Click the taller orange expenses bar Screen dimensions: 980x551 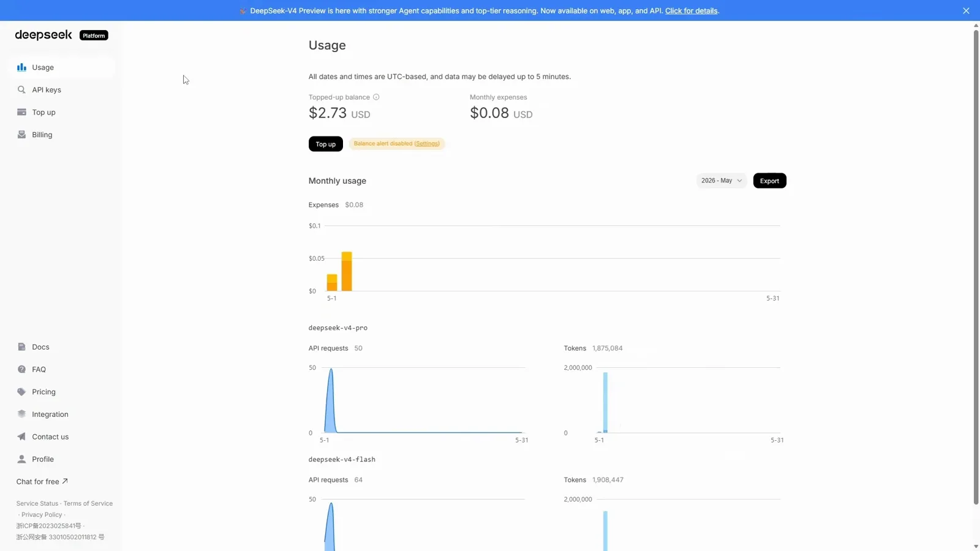click(347, 271)
